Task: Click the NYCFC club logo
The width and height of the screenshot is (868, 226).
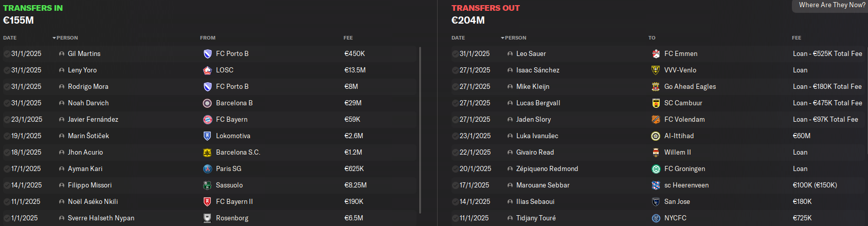Action: coord(656,218)
